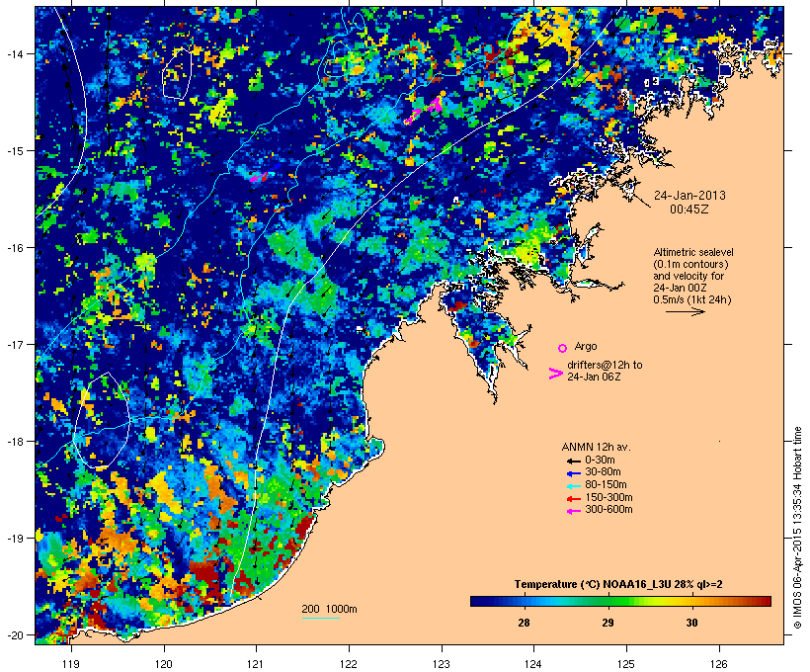Click the '200 1000m' contour label

pyautogui.click(x=329, y=609)
